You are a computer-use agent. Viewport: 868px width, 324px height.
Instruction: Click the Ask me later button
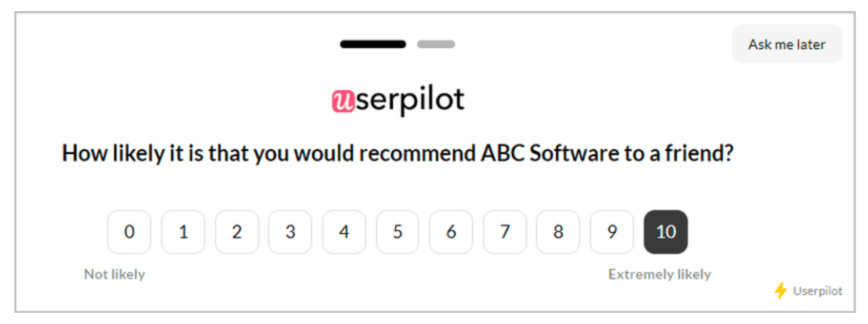787,44
